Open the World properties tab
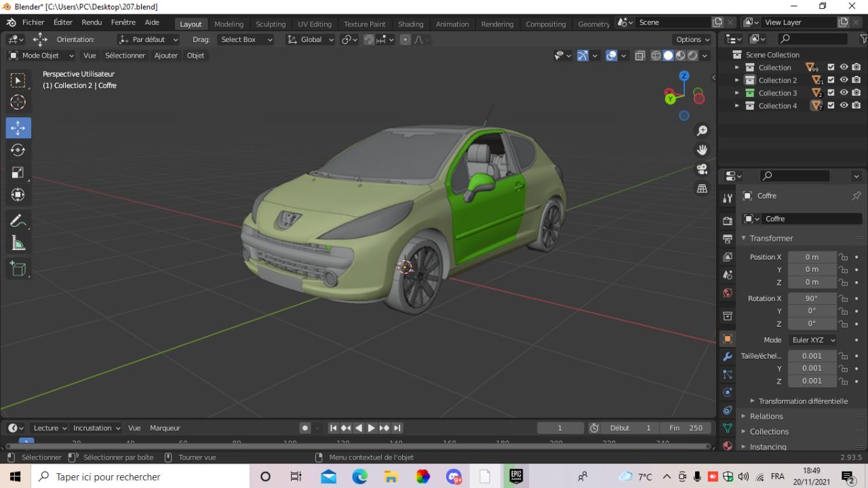Image resolution: width=868 pixels, height=488 pixels. tap(728, 293)
